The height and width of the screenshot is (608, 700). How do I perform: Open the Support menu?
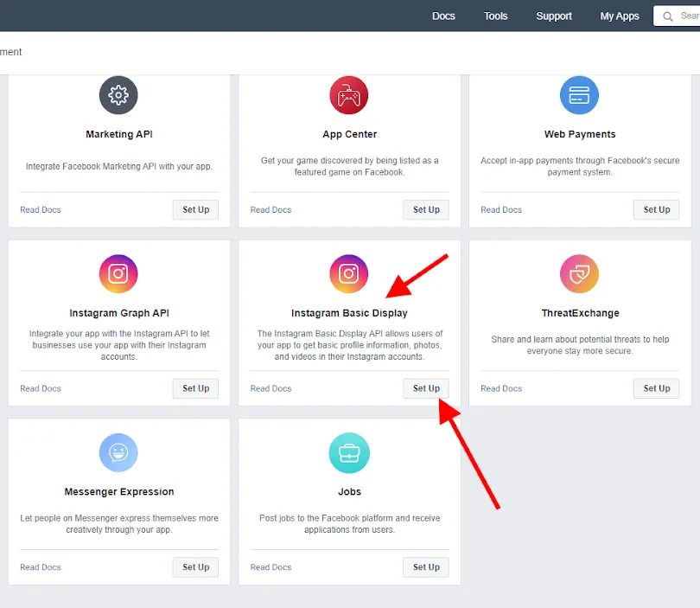click(554, 16)
